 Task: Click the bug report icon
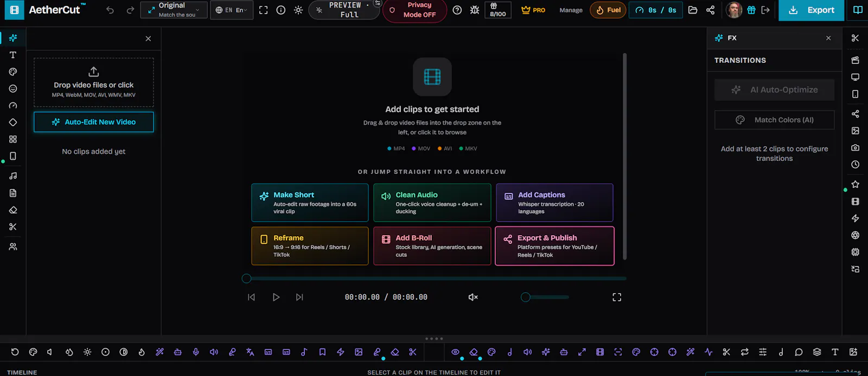click(475, 10)
